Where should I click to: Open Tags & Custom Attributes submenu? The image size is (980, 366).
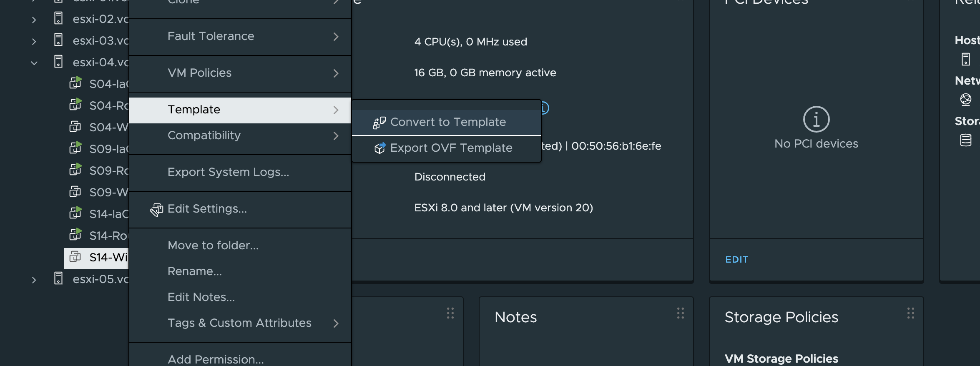[240, 323]
